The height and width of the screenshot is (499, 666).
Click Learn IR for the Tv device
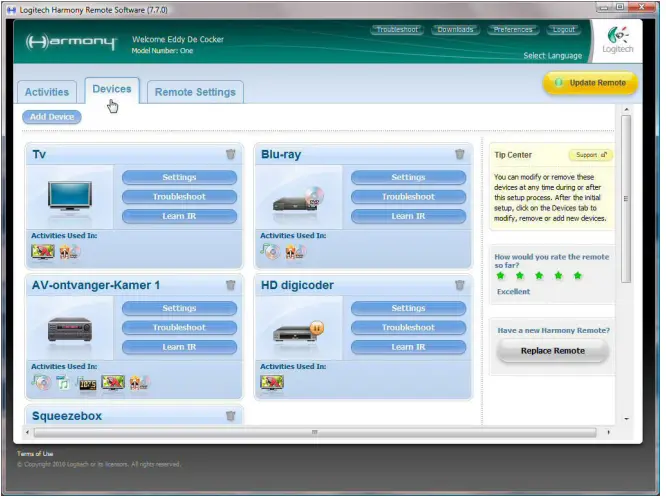click(181, 218)
